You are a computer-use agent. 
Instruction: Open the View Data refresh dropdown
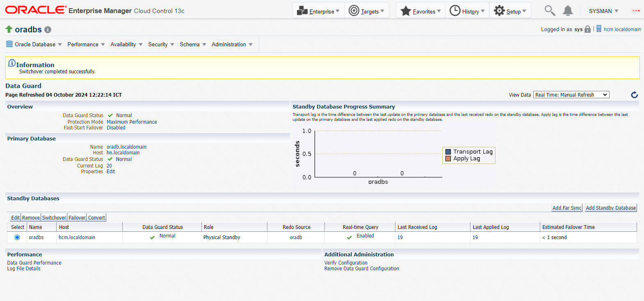click(x=571, y=95)
